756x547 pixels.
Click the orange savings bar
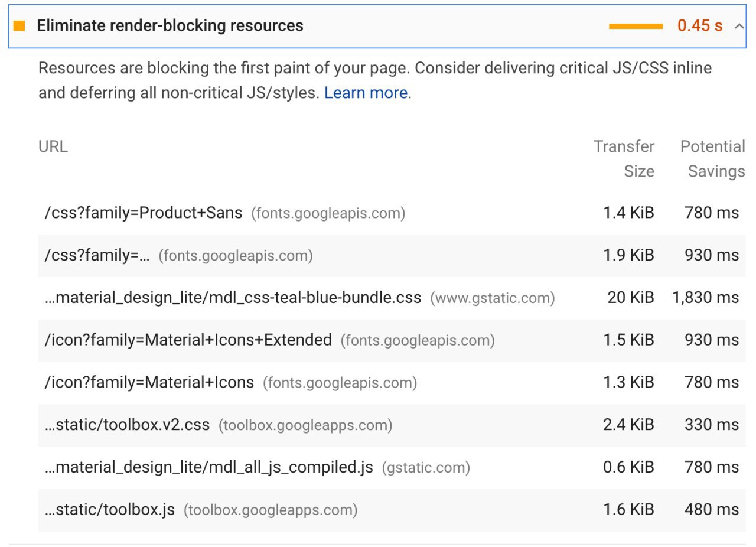[x=636, y=26]
